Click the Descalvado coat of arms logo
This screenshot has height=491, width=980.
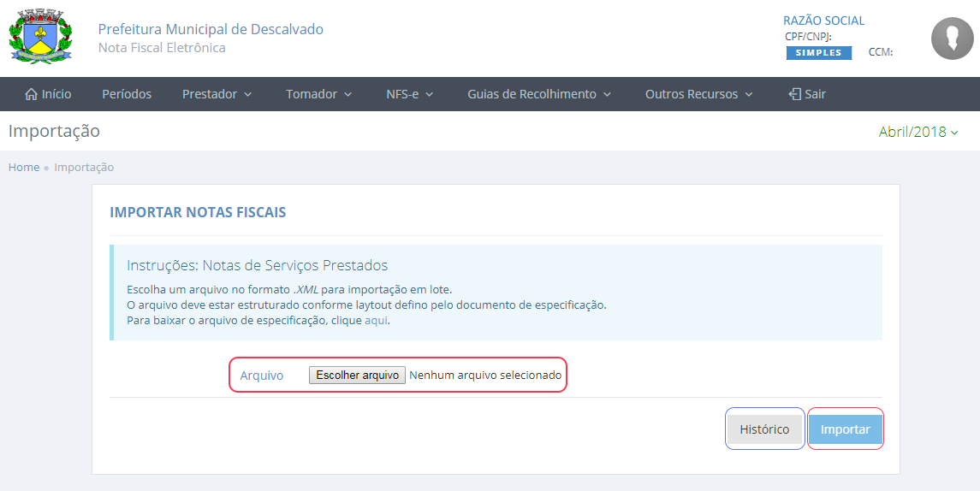34,37
